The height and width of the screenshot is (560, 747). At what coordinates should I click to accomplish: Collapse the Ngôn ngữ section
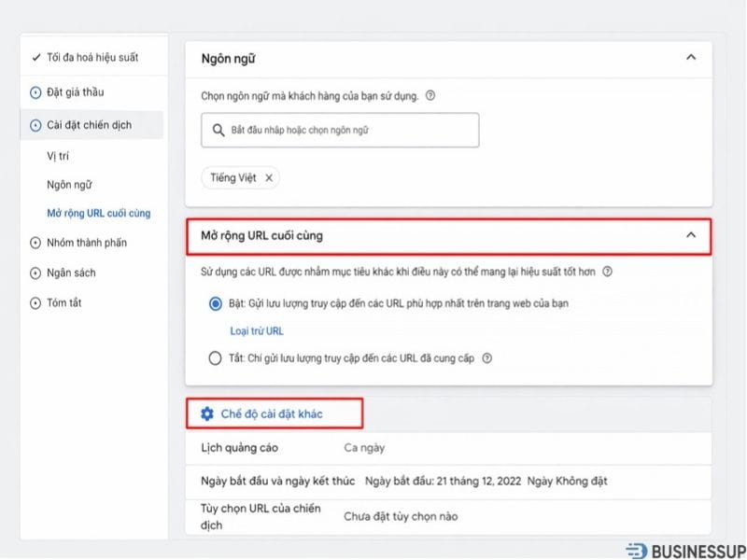click(x=691, y=57)
